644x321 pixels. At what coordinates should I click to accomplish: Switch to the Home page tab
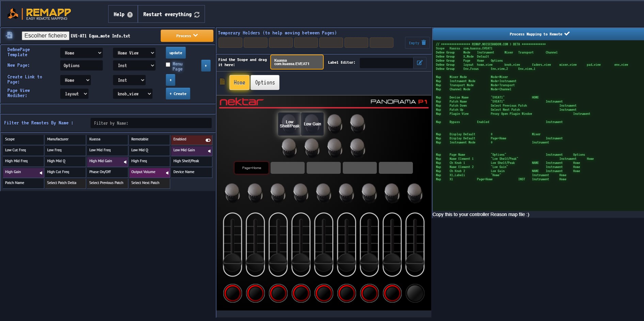[x=239, y=82]
